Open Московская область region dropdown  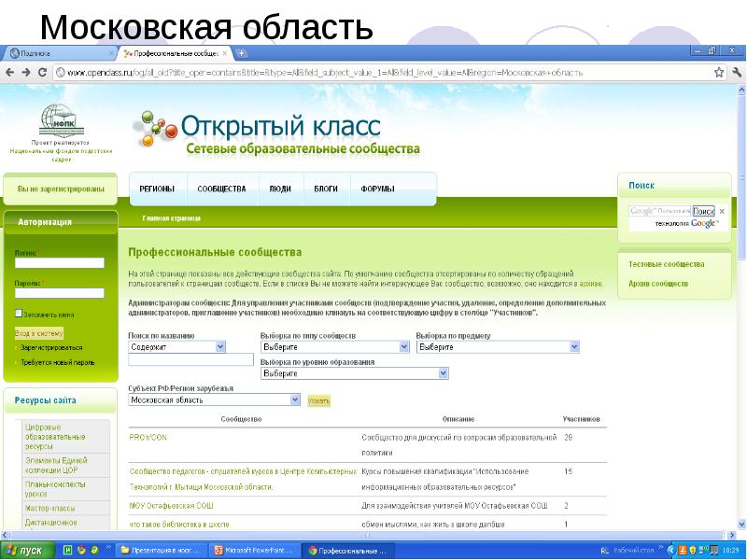point(215,400)
